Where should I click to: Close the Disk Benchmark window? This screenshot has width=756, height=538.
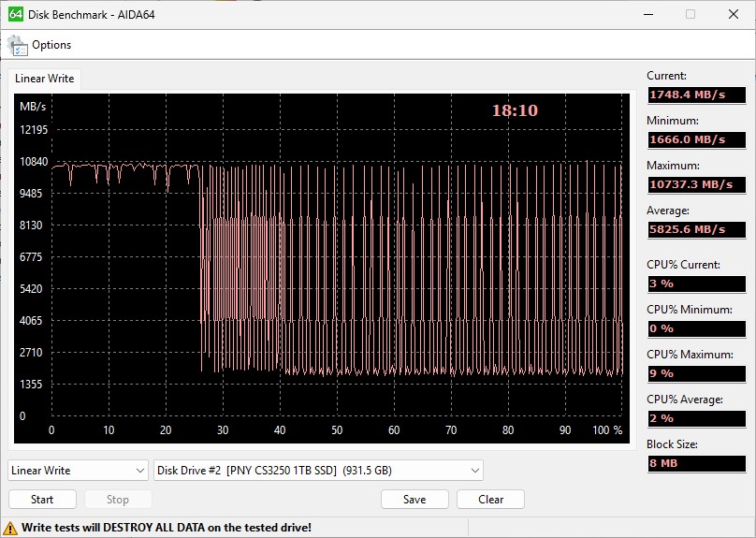coord(734,14)
